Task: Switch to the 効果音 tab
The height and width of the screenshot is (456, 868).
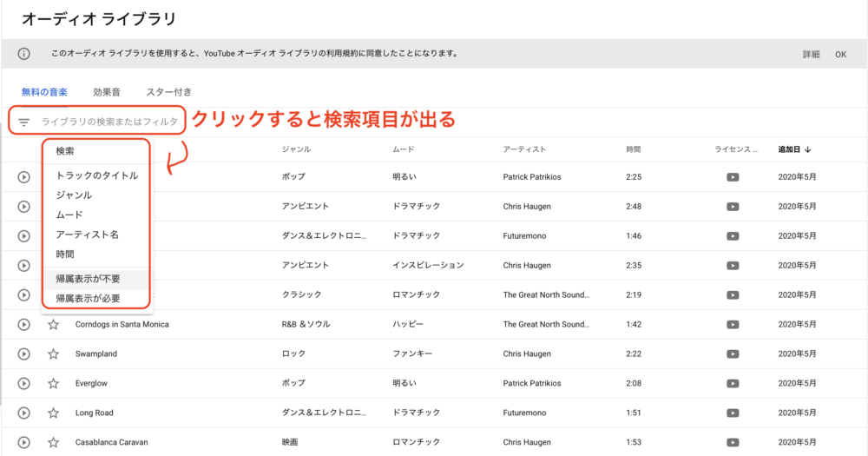Action: coord(107,92)
